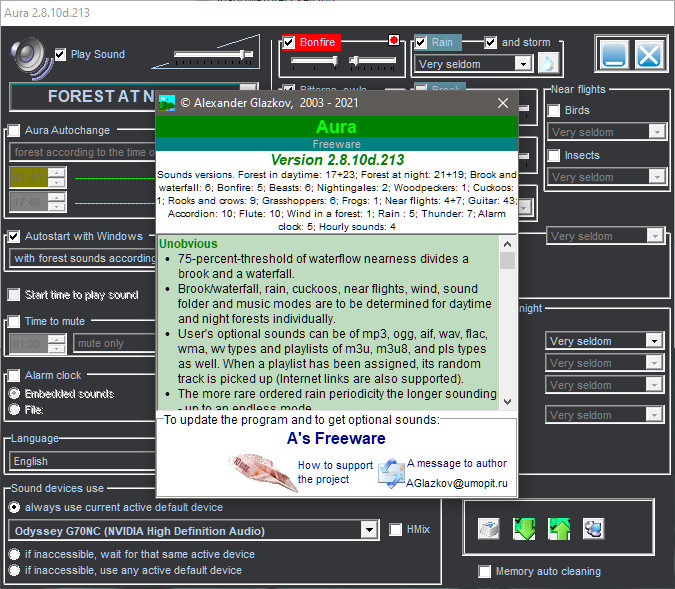Click the green up arrow icon

coord(559,529)
